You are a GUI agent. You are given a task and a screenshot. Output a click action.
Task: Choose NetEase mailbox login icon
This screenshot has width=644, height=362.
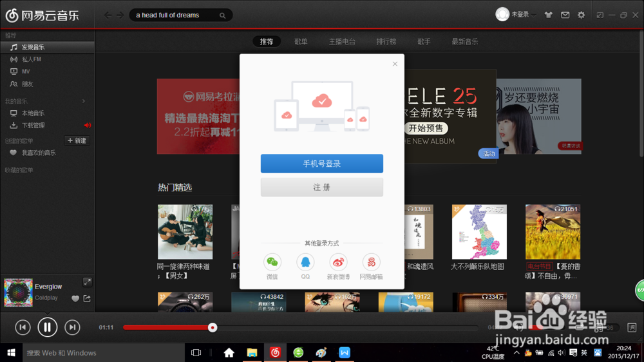click(x=371, y=262)
